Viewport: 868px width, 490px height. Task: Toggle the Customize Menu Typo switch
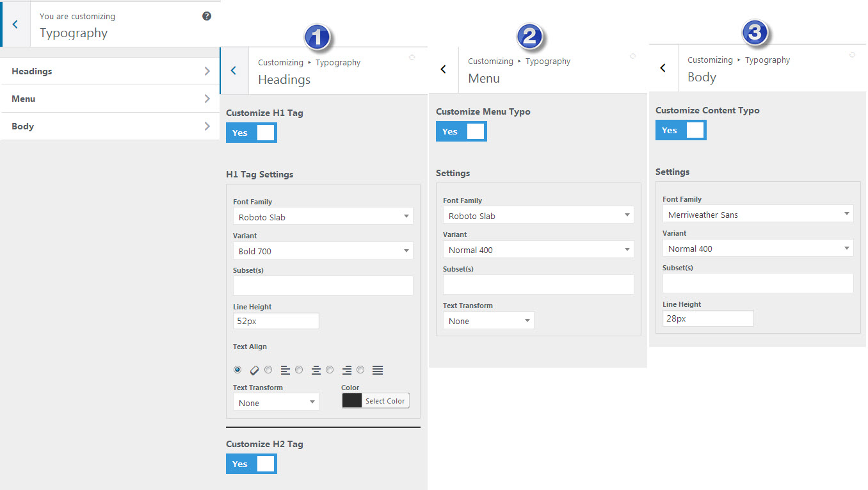[462, 131]
